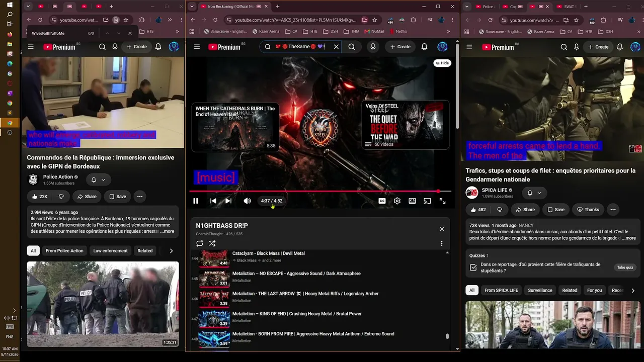
Task: Dislike the SPICA LIFE video
Action: click(x=500, y=210)
